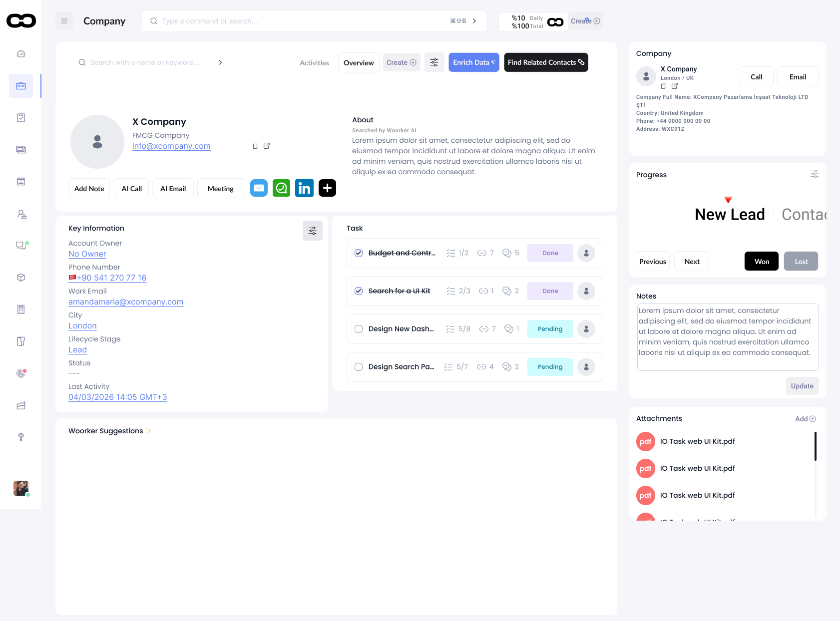Switch to the Activities tab

[x=315, y=63]
